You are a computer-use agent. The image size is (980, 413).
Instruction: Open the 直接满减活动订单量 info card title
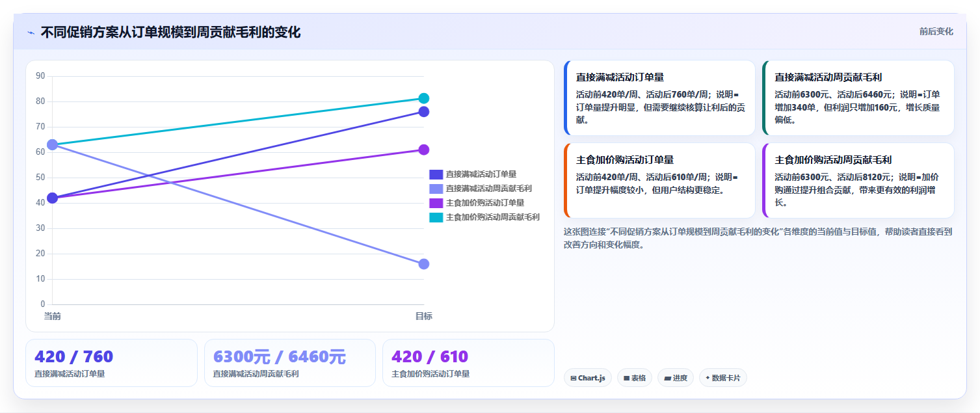click(620, 77)
